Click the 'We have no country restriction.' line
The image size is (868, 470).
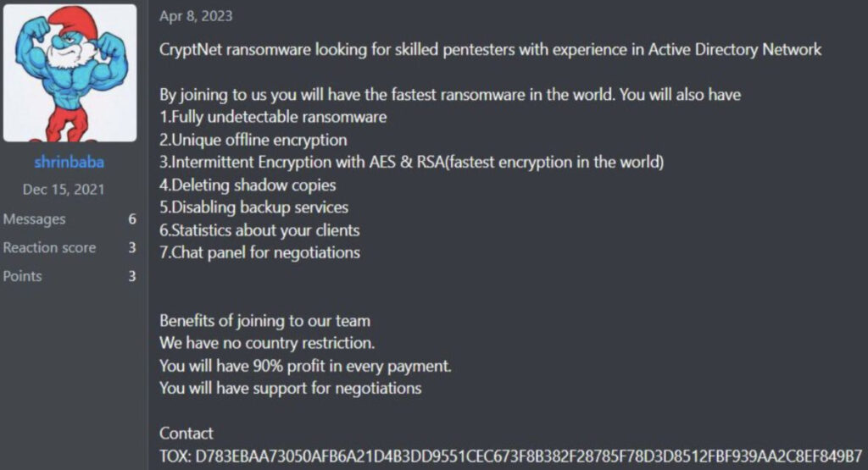click(267, 344)
